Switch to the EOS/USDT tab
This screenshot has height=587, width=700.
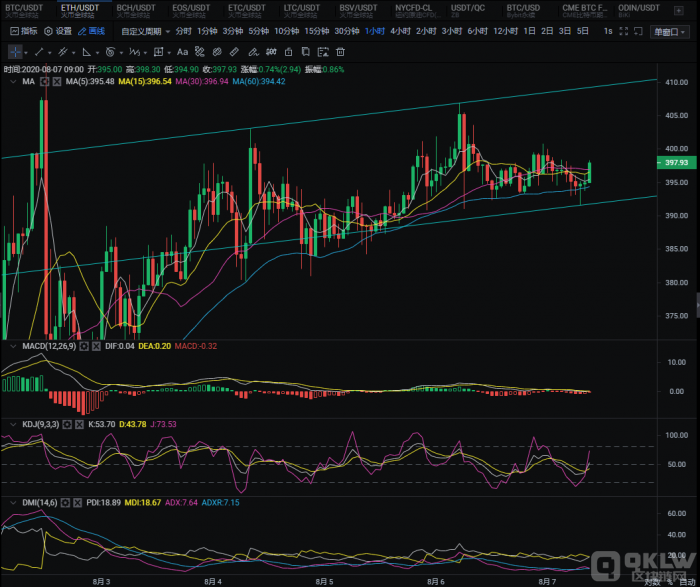coord(191,11)
